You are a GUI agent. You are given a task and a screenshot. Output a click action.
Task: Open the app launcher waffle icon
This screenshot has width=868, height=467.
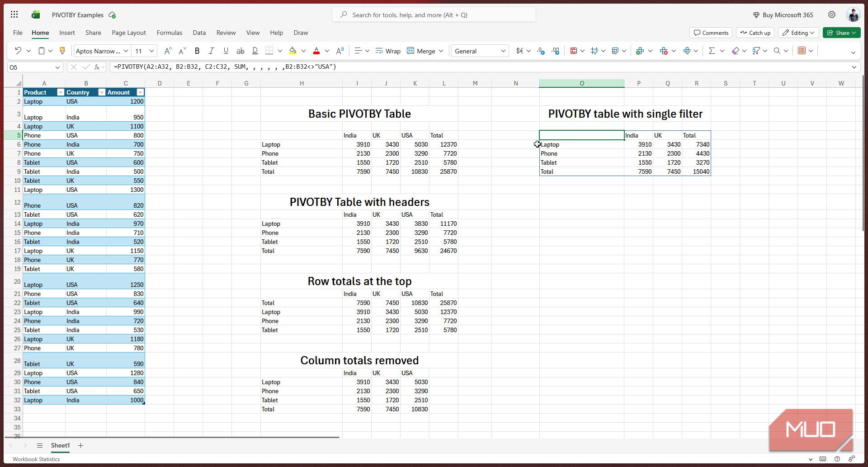[x=14, y=14]
